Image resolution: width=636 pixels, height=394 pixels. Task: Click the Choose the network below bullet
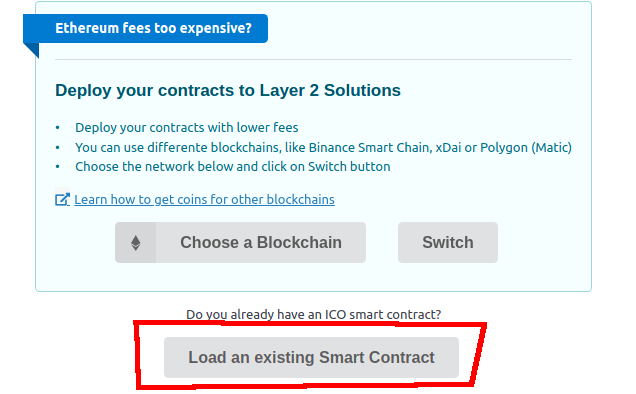233,167
